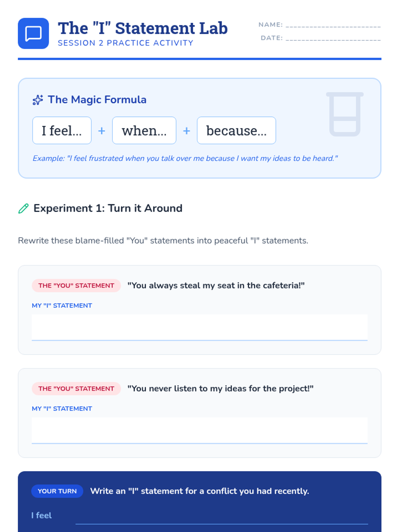
Task: Click the plus sign before because
Action: (187, 131)
